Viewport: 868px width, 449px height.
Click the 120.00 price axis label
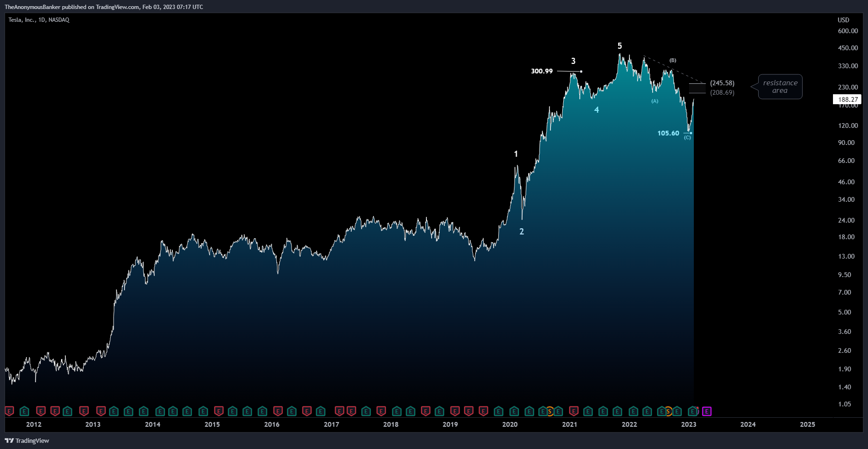coord(848,126)
